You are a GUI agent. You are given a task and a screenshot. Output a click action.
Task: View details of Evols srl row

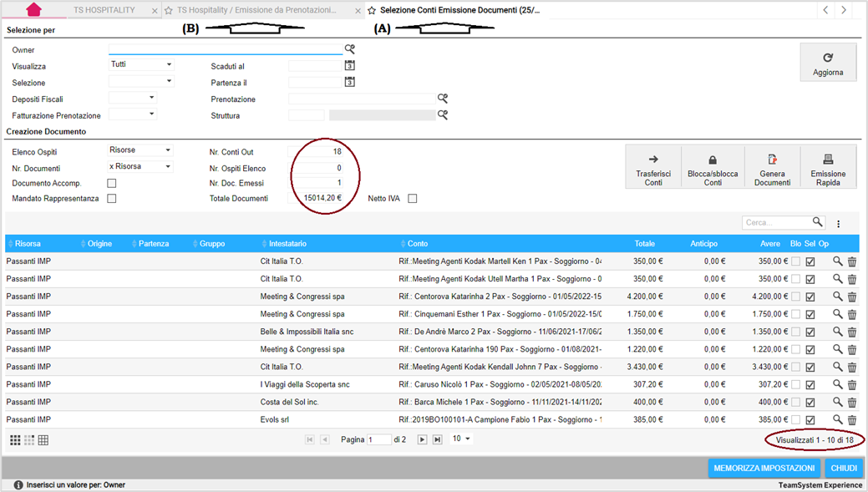[838, 419]
